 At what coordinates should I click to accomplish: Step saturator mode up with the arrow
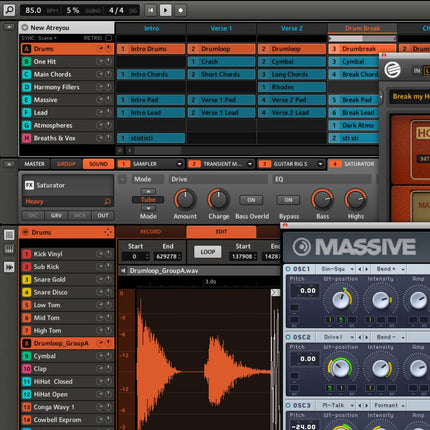point(148,192)
